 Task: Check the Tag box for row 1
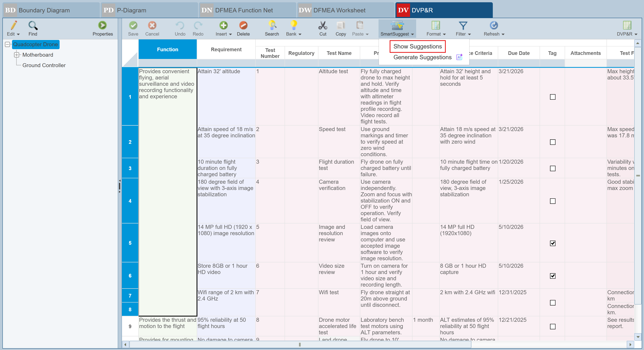click(553, 97)
